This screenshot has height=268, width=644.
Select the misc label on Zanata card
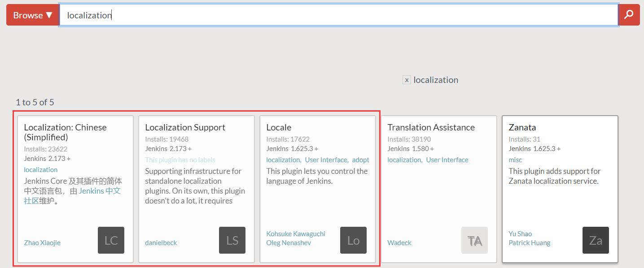coord(515,160)
